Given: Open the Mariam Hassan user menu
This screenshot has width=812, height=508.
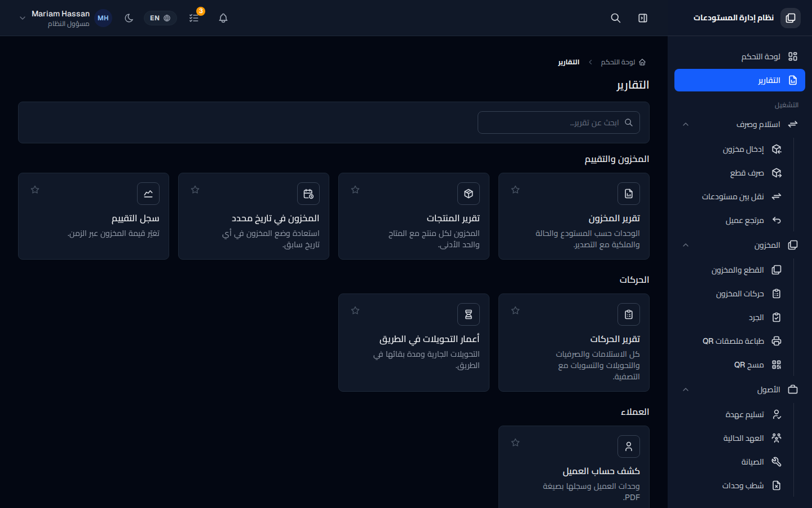Looking at the screenshot, I should point(65,18).
